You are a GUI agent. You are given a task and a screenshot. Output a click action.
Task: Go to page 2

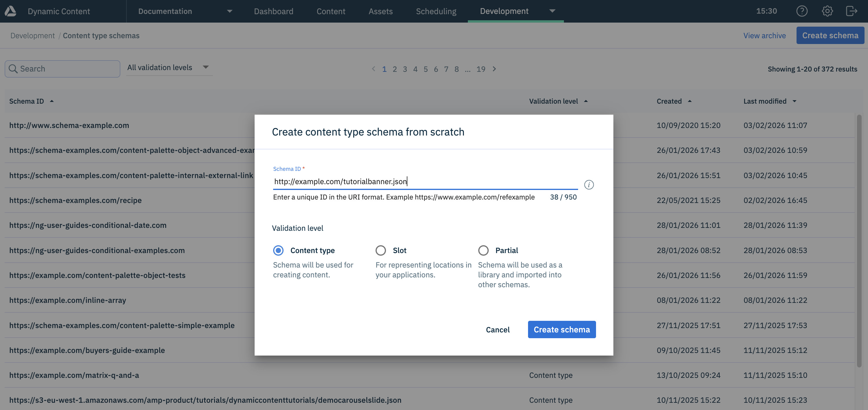tap(395, 69)
